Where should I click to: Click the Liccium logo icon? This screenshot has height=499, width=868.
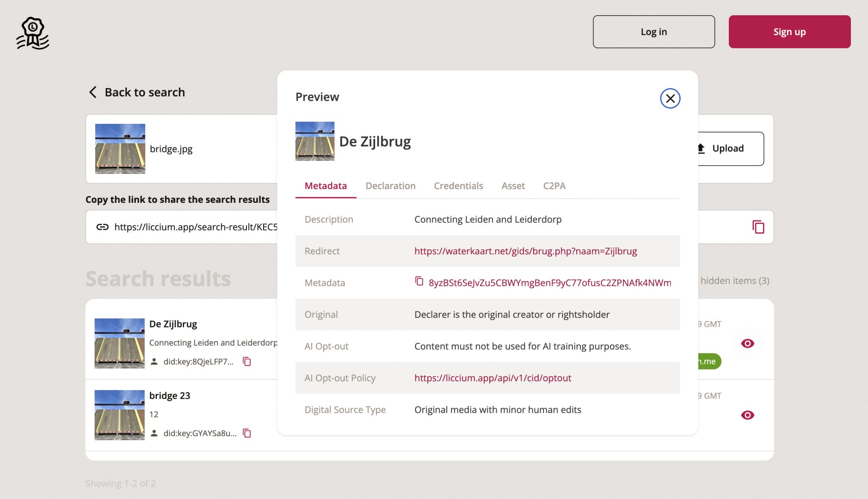coord(33,33)
